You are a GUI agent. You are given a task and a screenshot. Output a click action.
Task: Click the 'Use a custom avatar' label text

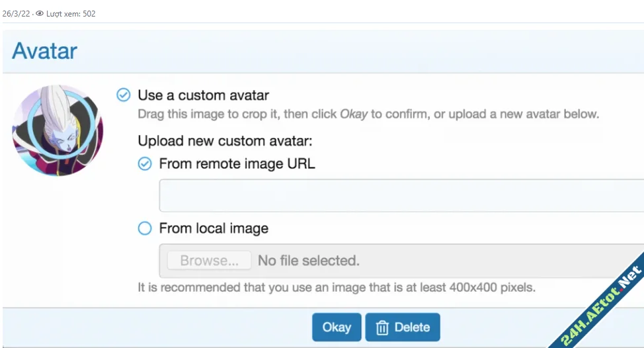pos(203,95)
